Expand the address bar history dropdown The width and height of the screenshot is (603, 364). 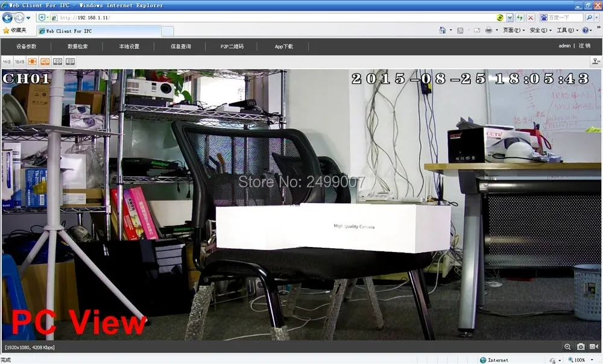[x=510, y=17]
